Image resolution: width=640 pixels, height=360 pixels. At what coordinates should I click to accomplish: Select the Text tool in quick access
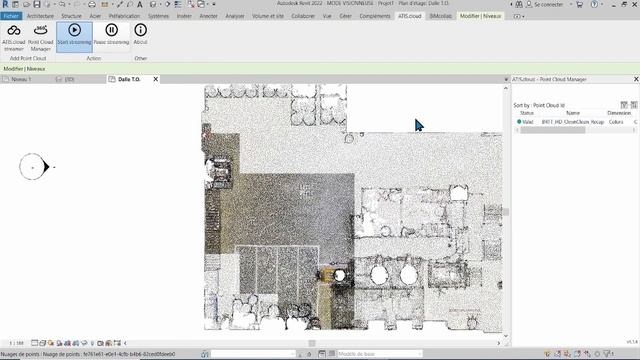[x=140, y=4]
